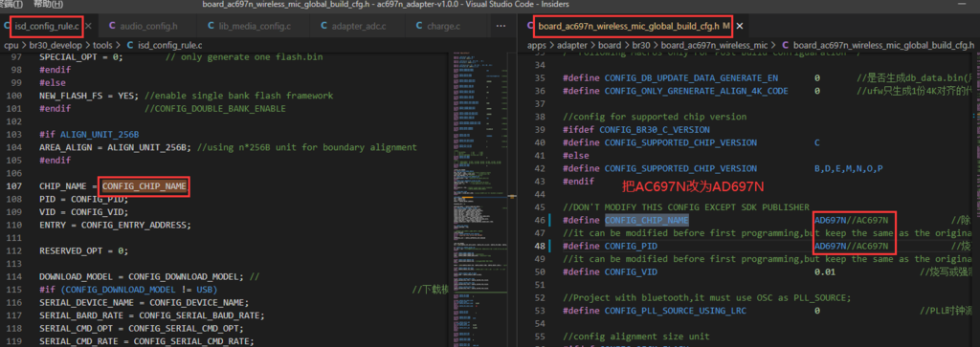Click the 'adapter' breadcrumb
This screenshot has width=980, height=347.
tap(572, 45)
